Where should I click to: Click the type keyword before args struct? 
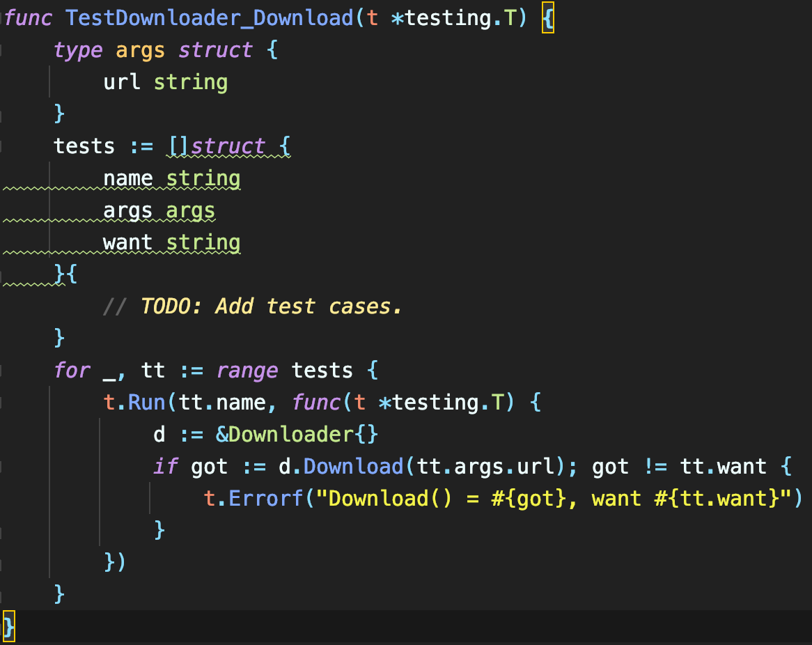click(78, 50)
